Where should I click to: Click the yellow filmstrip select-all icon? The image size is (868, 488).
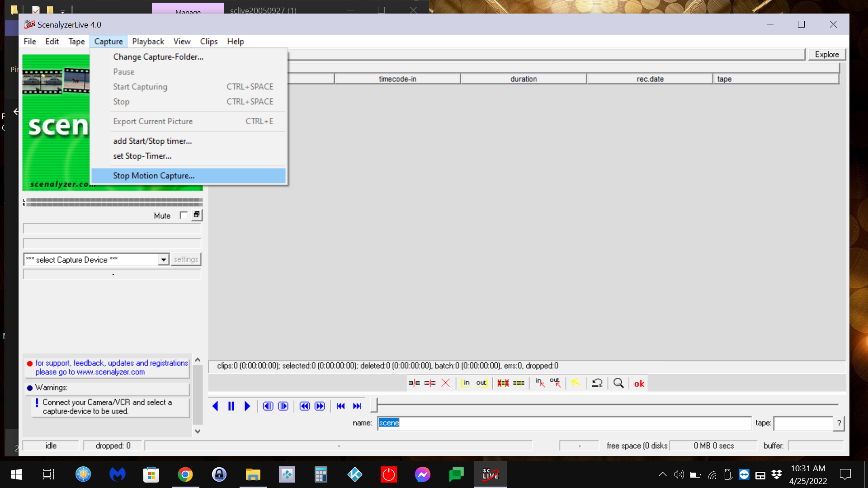pyautogui.click(x=519, y=383)
